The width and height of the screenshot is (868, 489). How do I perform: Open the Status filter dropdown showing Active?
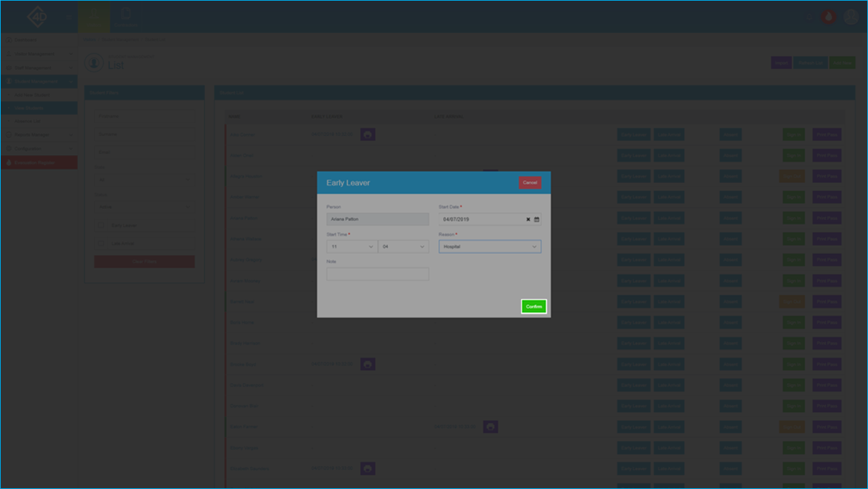click(144, 207)
